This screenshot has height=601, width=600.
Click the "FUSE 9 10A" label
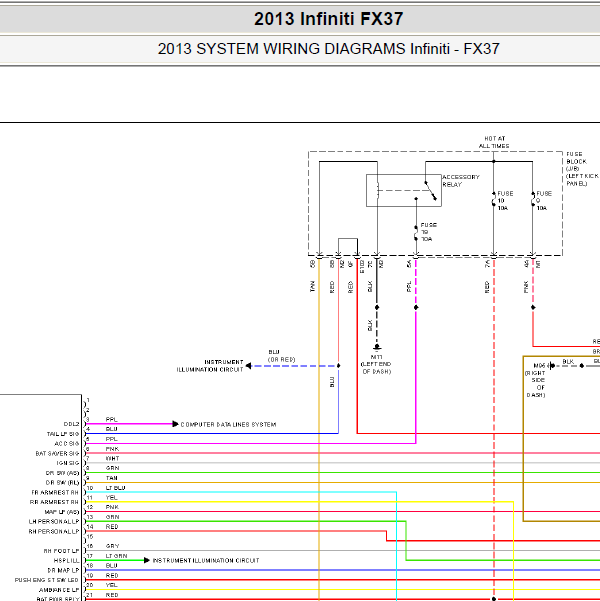point(544,201)
